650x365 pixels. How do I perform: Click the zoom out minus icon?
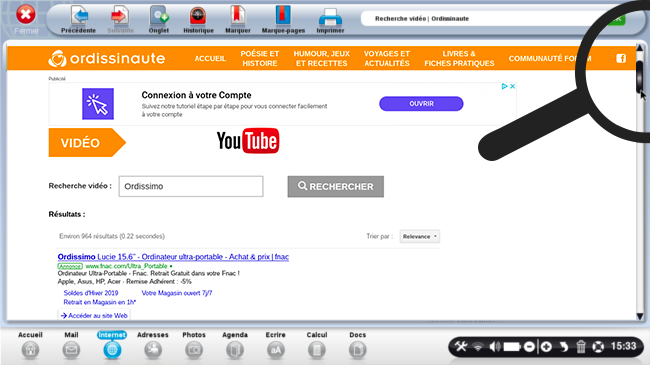[529, 346]
